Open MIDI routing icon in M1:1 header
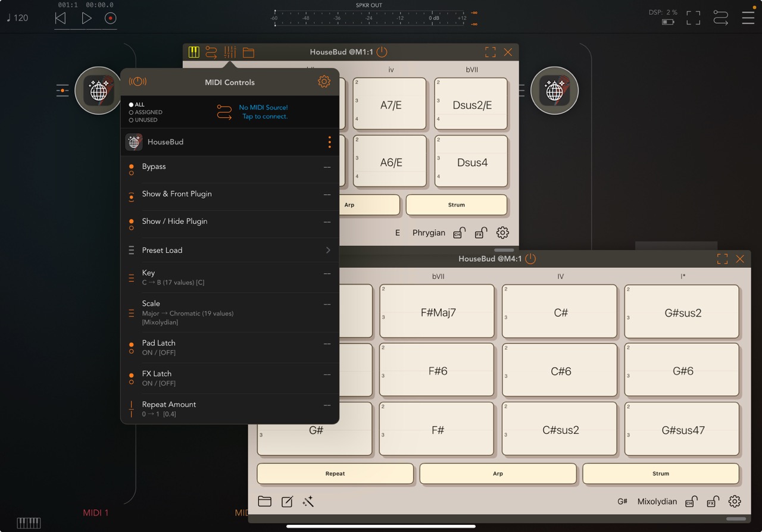 pos(211,52)
